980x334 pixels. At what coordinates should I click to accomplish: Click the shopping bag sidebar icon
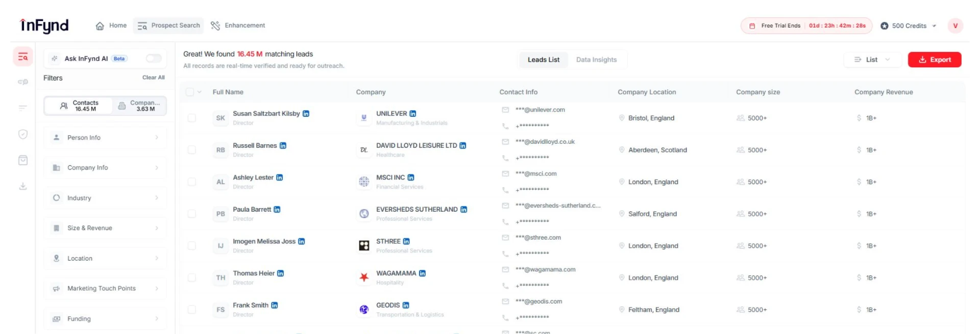click(23, 160)
